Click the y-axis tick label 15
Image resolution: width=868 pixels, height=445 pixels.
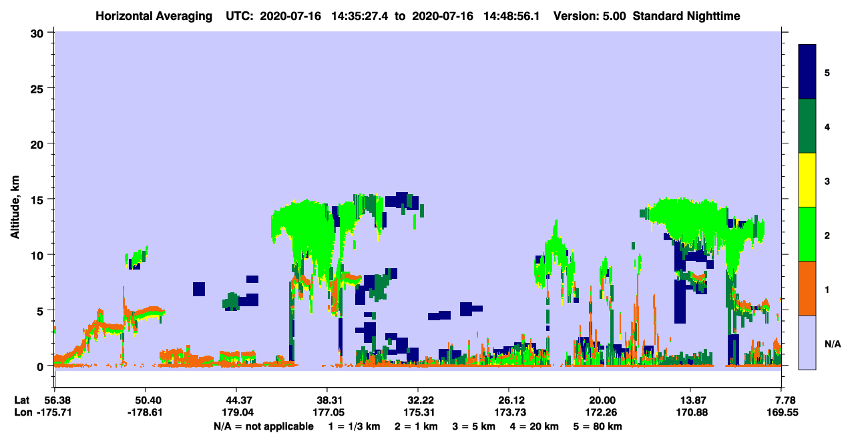click(x=39, y=199)
